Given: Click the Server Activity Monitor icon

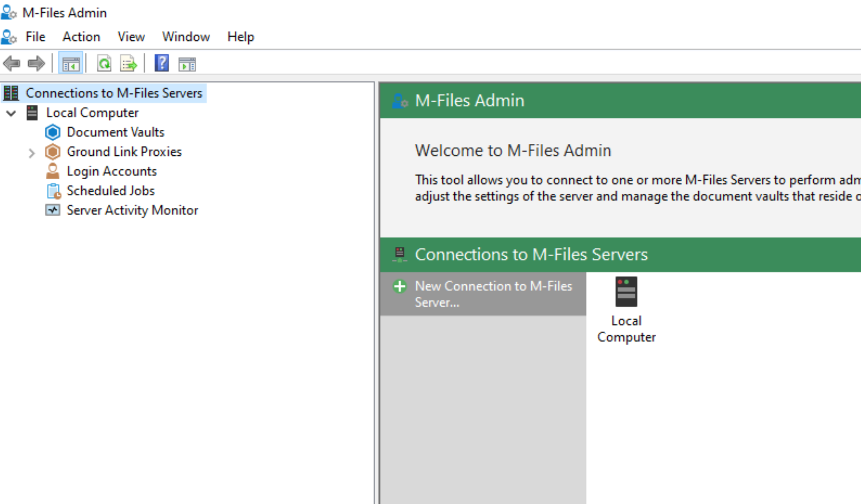Looking at the screenshot, I should click(x=53, y=210).
